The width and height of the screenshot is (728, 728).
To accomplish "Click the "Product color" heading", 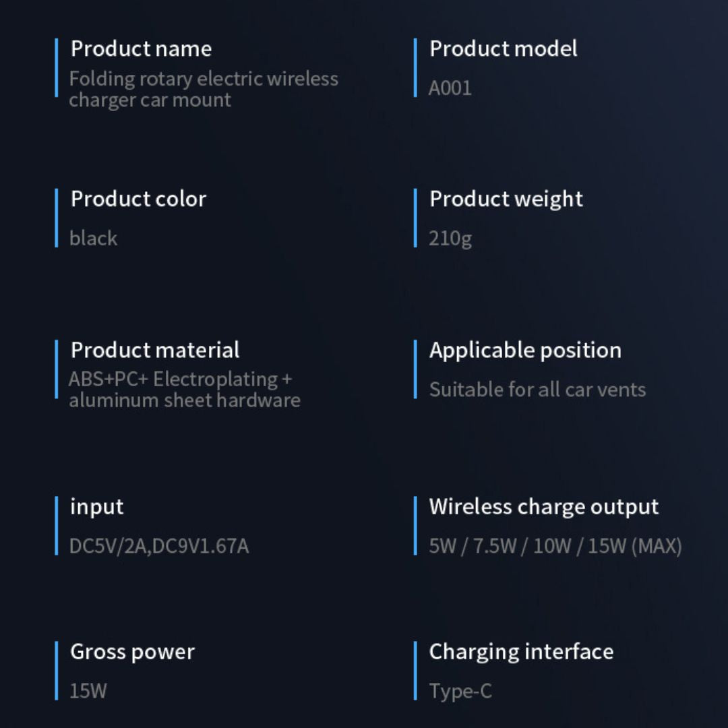I will click(138, 199).
